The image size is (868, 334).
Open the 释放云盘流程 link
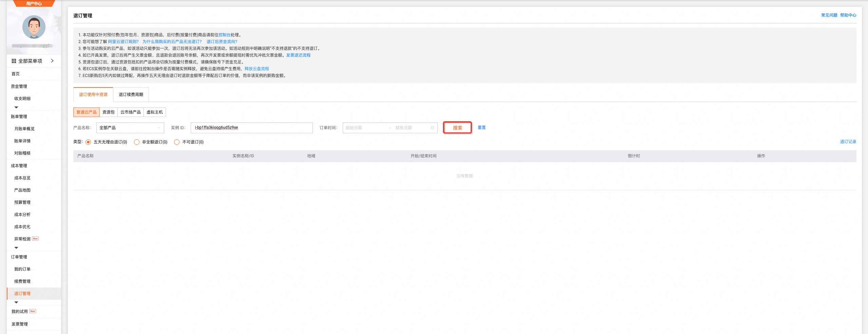pos(257,69)
